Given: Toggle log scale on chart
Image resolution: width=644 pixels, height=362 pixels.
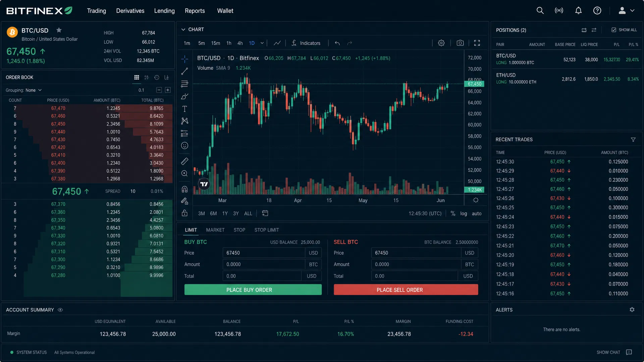Looking at the screenshot, I should pos(464,214).
